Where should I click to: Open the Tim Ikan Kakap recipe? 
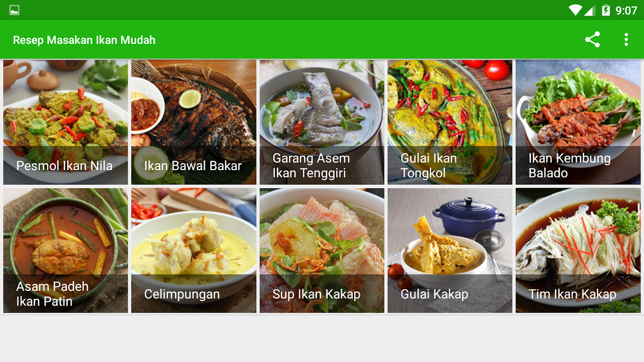tap(578, 251)
